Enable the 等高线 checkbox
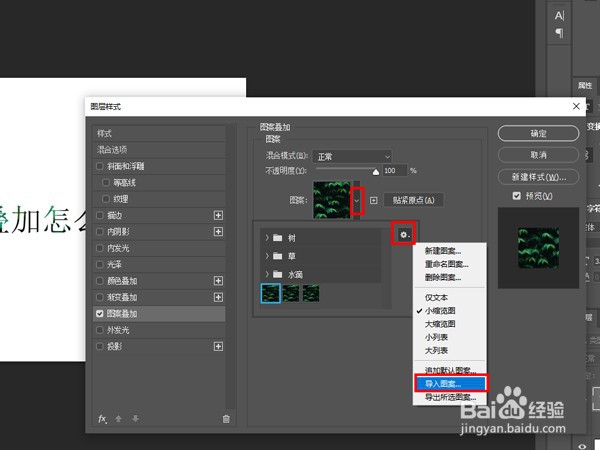Viewport: 600px width, 450px height. coord(106,183)
